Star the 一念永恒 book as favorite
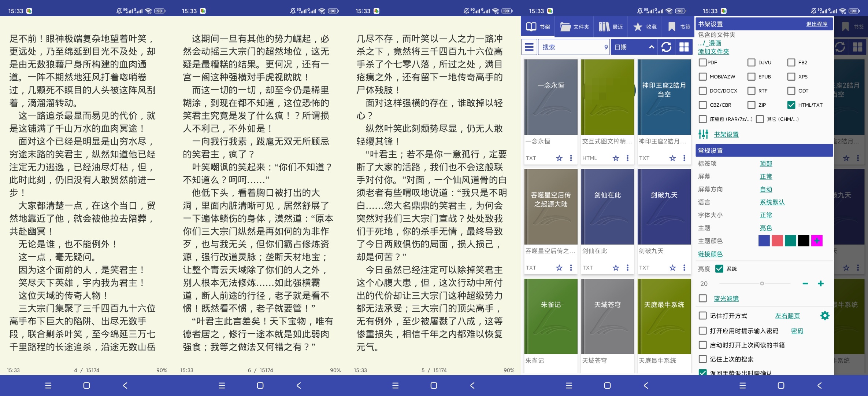This screenshot has height=396, width=868. tap(559, 158)
